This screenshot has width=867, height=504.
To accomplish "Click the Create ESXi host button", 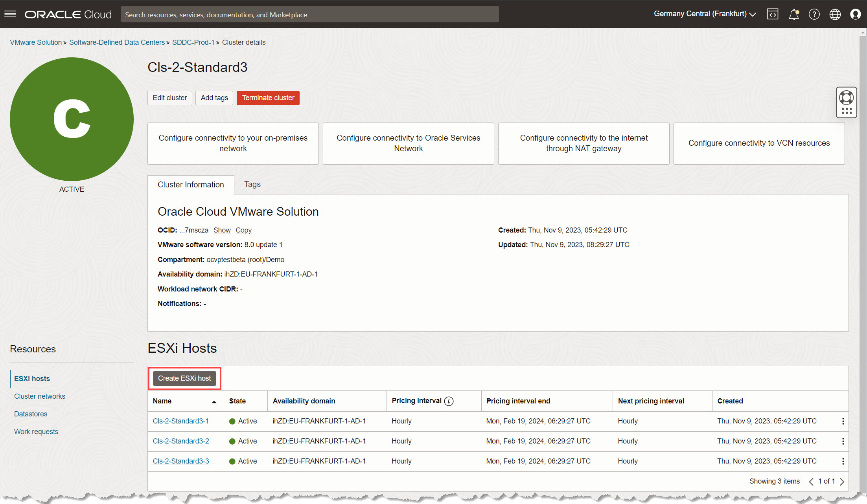I will [x=184, y=378].
